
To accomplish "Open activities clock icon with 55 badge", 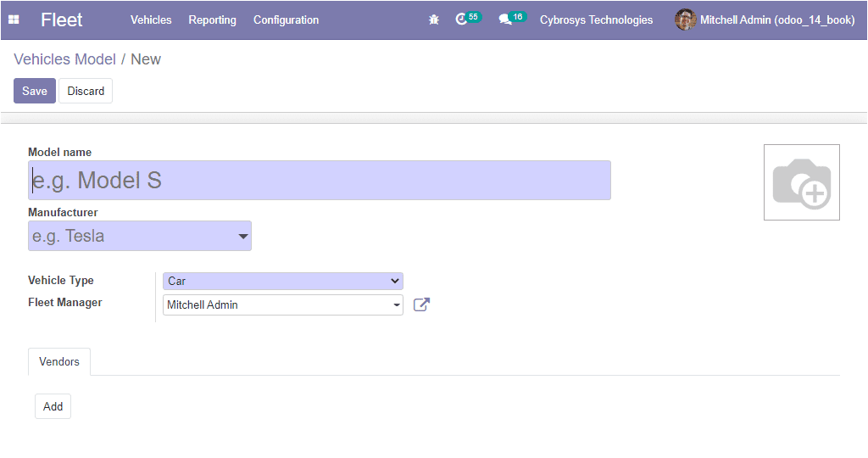I will [x=467, y=19].
